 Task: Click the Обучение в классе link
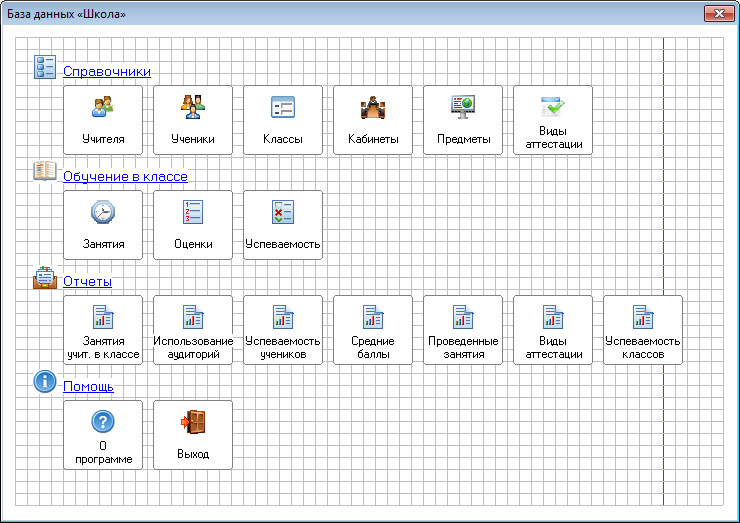click(125, 176)
